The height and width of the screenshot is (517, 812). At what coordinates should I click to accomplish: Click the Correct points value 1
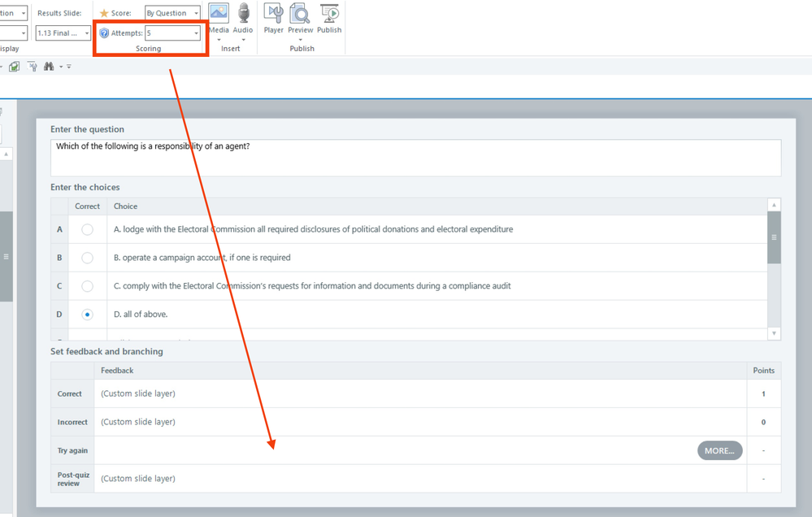coord(763,393)
